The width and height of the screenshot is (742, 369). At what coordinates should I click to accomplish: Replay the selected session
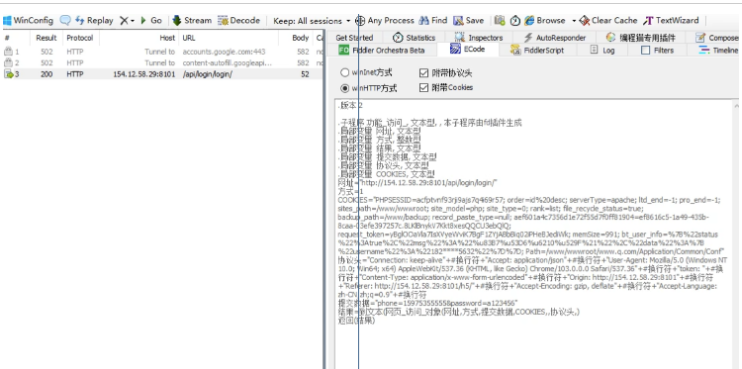click(94, 21)
